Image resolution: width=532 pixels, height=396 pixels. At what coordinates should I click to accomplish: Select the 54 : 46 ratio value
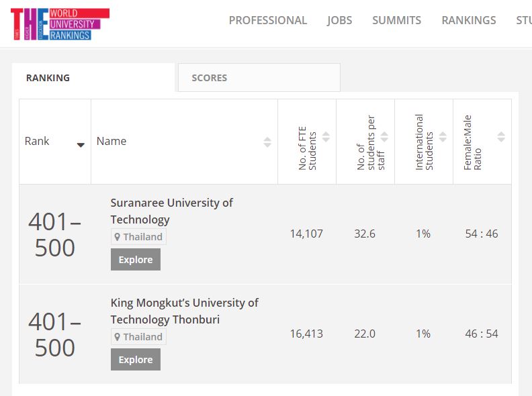point(482,234)
